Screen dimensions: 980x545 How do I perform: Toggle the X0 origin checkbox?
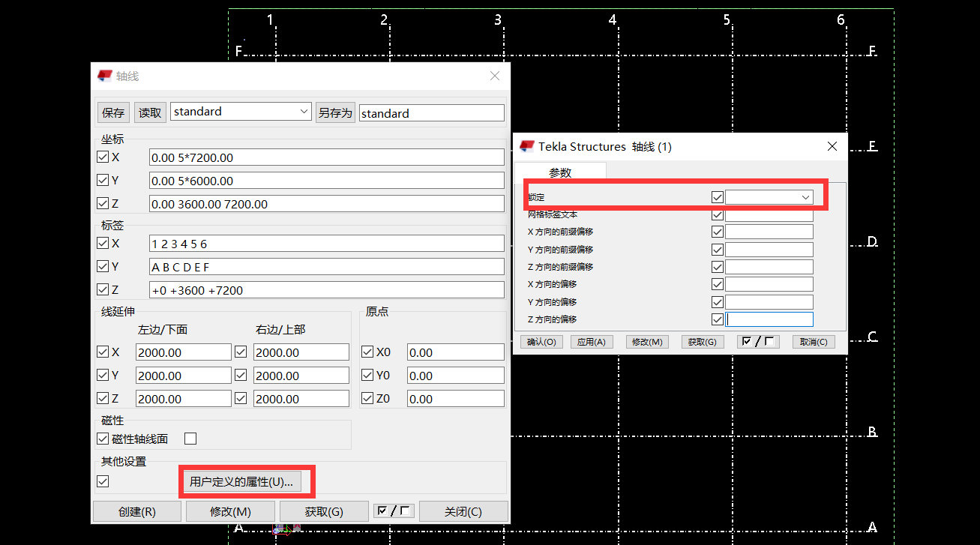(x=367, y=352)
